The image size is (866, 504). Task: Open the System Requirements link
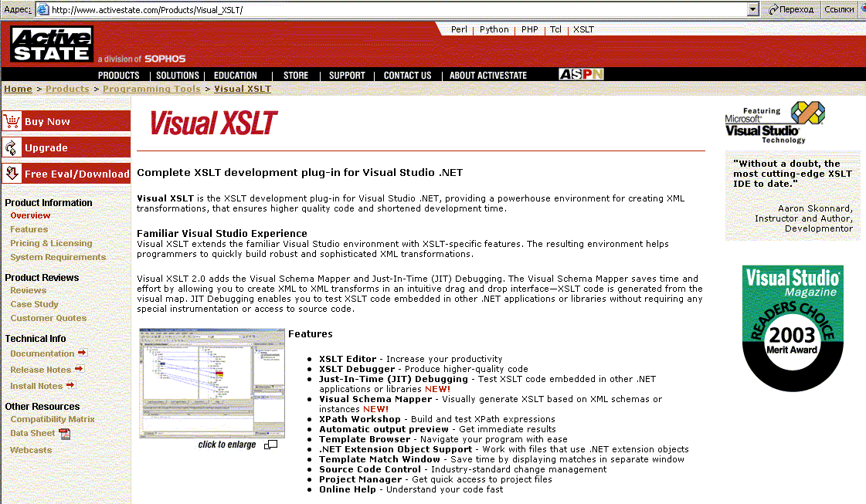58,257
